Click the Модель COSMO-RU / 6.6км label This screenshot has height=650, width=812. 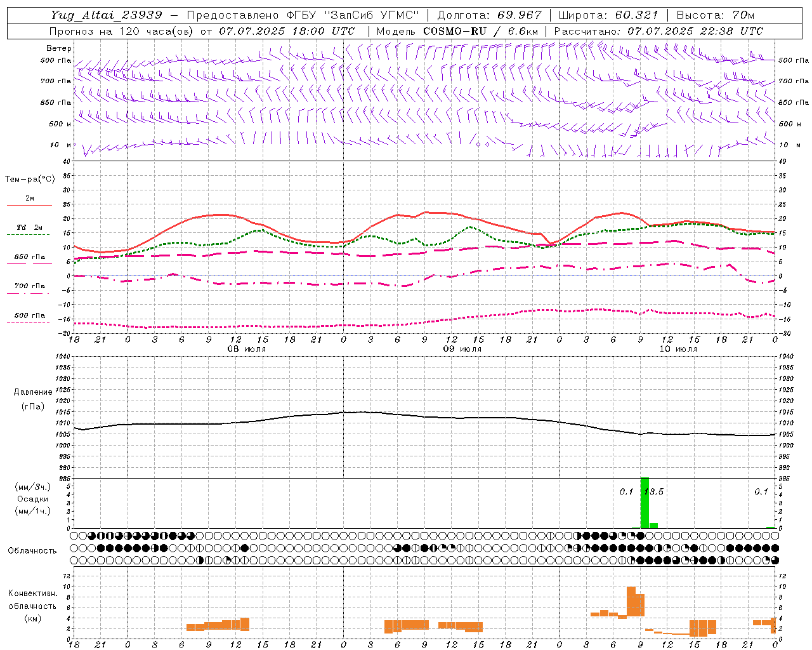[457, 31]
